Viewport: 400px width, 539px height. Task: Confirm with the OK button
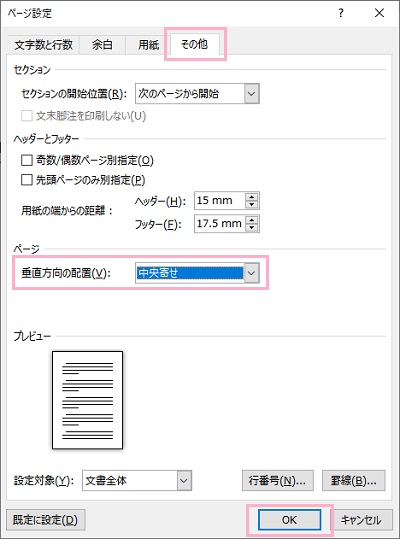tap(289, 520)
